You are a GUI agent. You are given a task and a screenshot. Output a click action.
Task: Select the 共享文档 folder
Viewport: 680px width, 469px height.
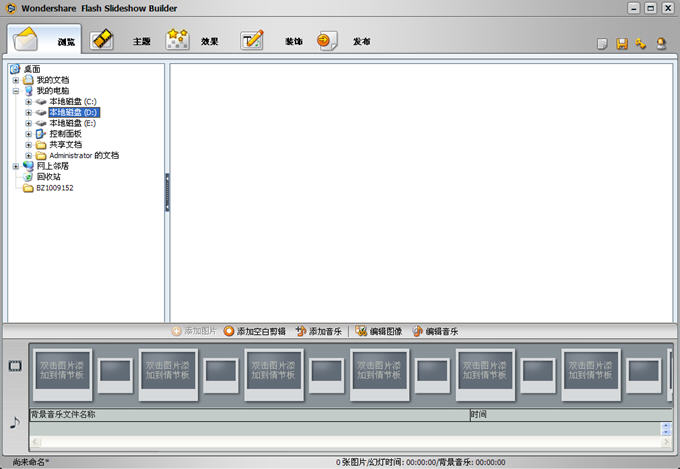(x=65, y=144)
